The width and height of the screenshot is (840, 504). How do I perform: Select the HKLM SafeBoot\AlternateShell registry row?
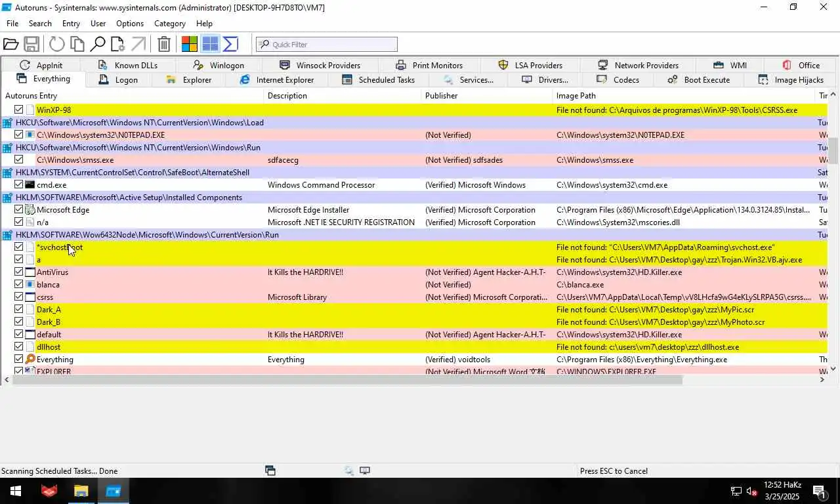[414, 173]
